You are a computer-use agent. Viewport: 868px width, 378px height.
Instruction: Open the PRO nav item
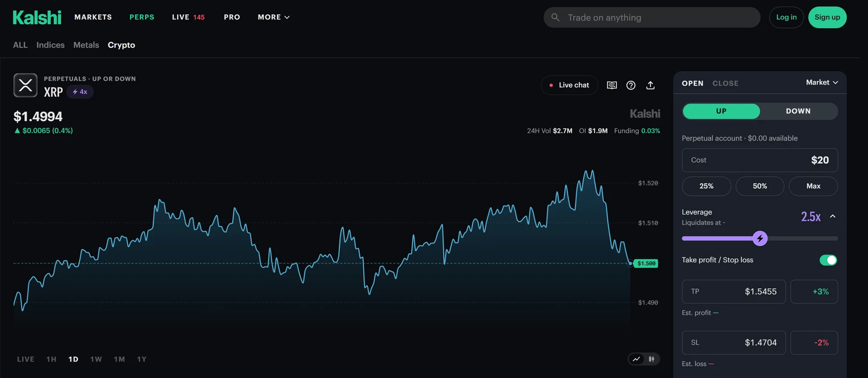click(x=232, y=17)
